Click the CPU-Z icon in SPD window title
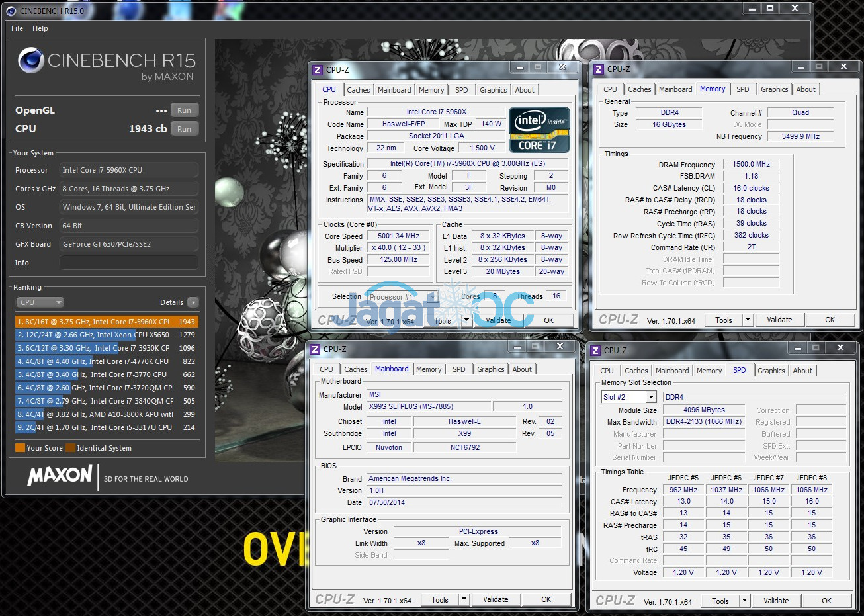 [595, 351]
